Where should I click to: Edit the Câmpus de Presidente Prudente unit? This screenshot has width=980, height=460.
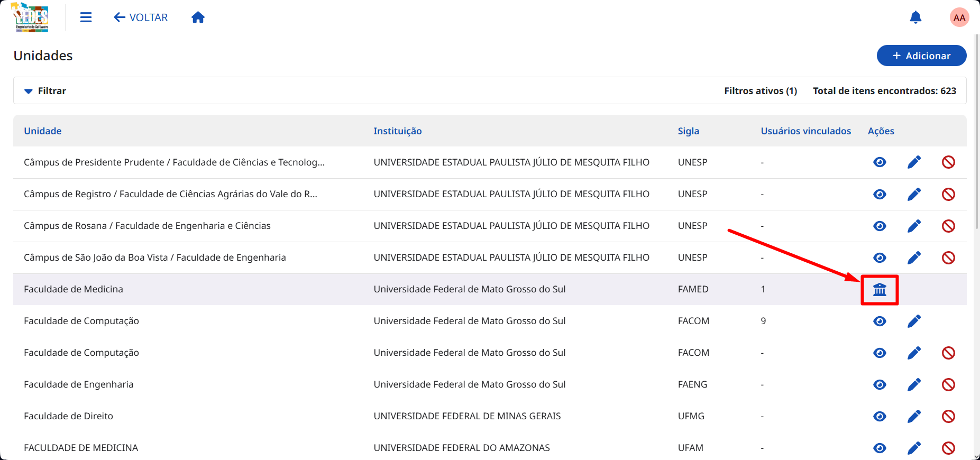click(914, 162)
